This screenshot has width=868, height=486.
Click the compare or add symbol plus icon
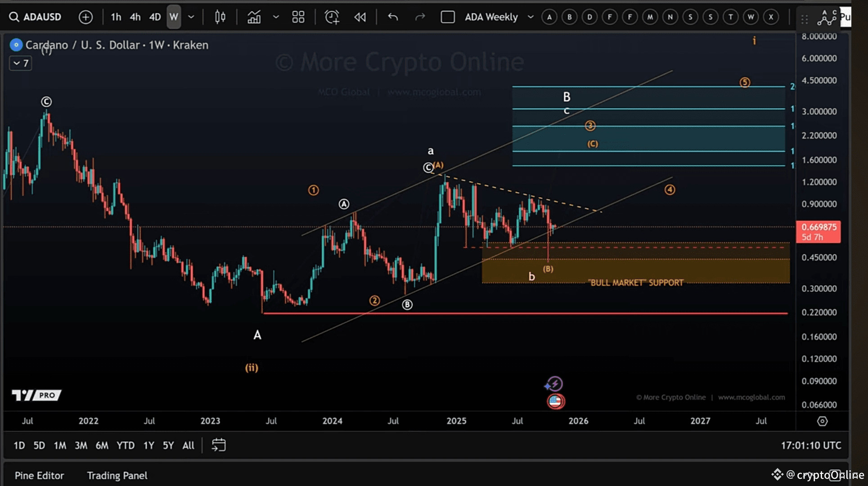coord(85,17)
